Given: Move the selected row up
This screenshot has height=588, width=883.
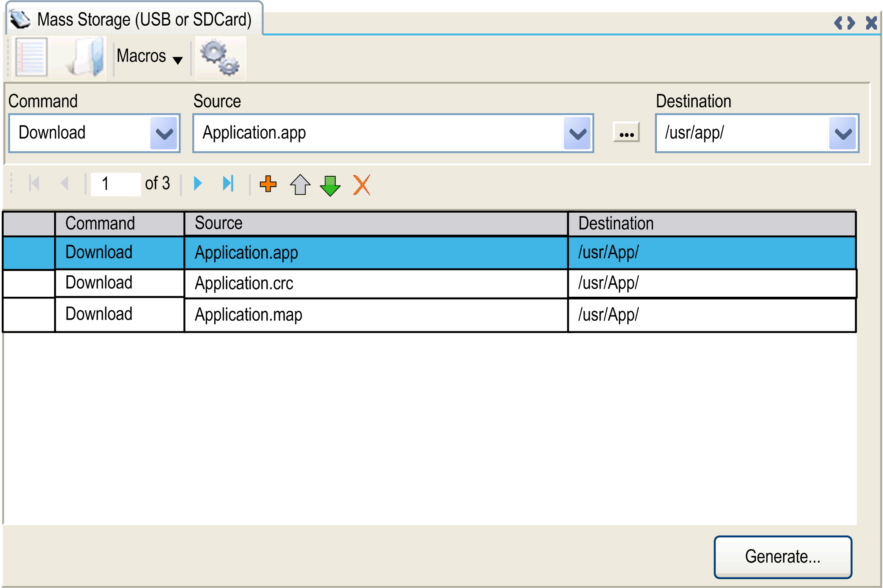Looking at the screenshot, I should pyautogui.click(x=300, y=184).
